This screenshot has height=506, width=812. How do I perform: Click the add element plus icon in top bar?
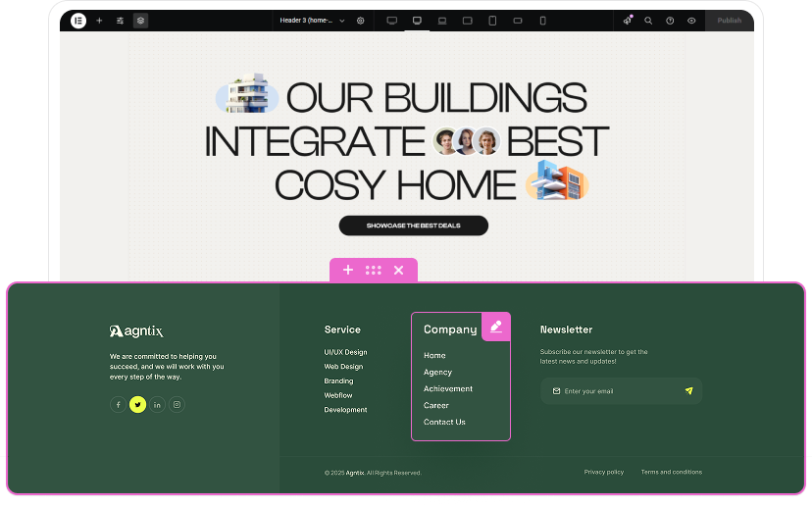[99, 21]
